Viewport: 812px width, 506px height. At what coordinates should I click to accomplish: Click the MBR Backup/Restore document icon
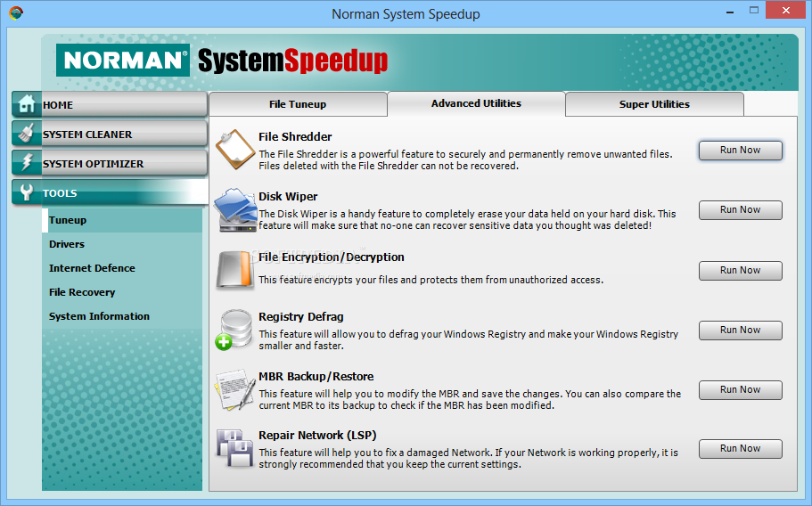point(235,389)
